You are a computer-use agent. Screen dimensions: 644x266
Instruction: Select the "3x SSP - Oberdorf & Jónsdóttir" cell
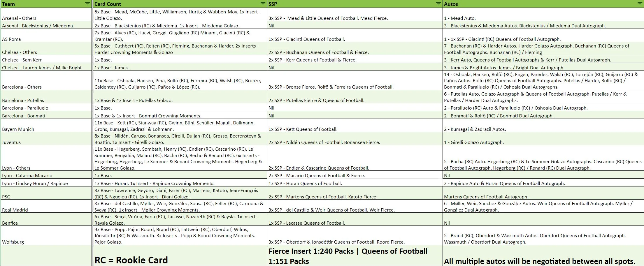(355, 235)
